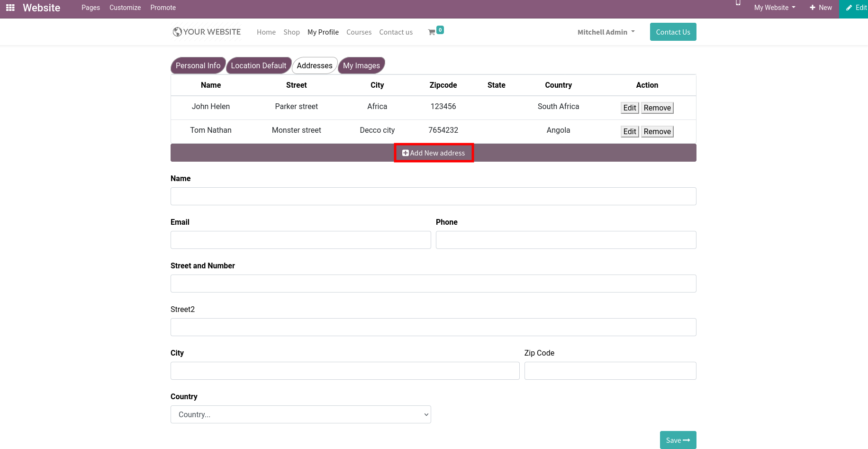Open the Pages menu
The height and width of the screenshot is (449, 868).
90,8
